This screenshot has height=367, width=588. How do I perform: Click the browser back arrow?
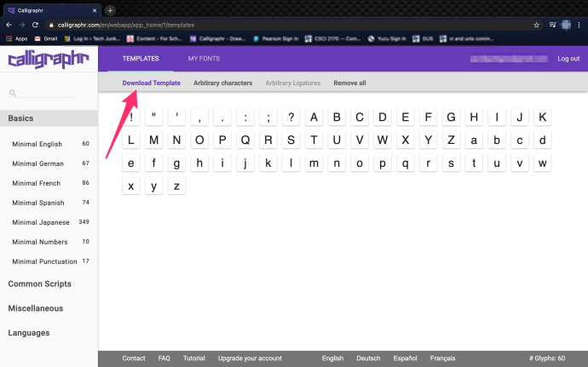pyautogui.click(x=9, y=25)
